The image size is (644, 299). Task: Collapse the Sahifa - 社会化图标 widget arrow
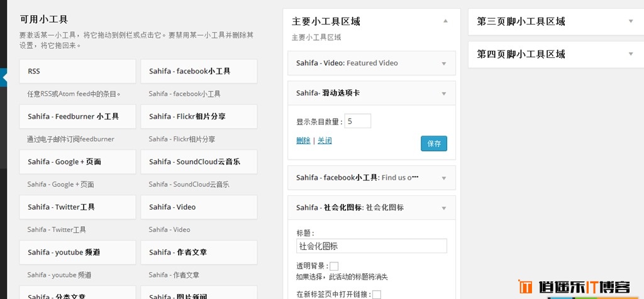(443, 208)
